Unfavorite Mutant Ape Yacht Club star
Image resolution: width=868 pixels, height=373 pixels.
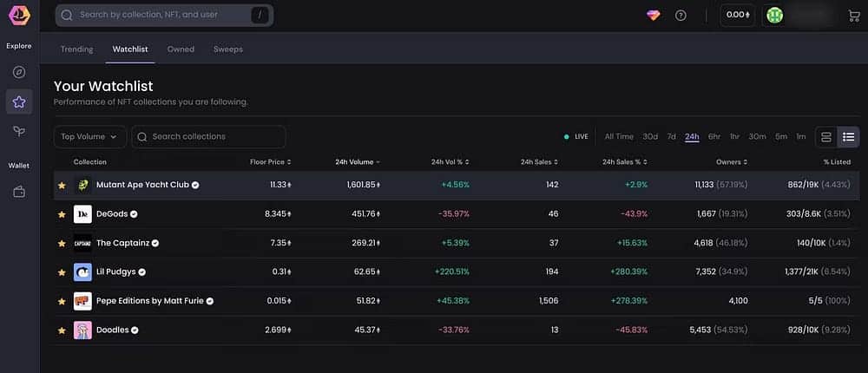[62, 185]
